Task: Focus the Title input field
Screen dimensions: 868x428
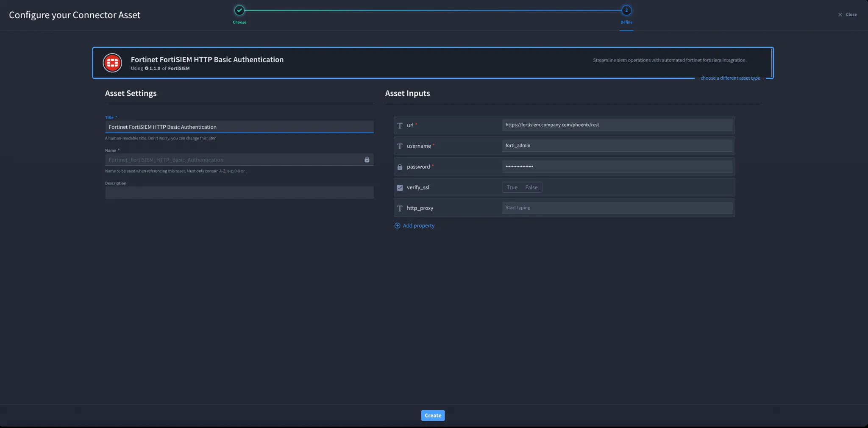Action: tap(239, 127)
